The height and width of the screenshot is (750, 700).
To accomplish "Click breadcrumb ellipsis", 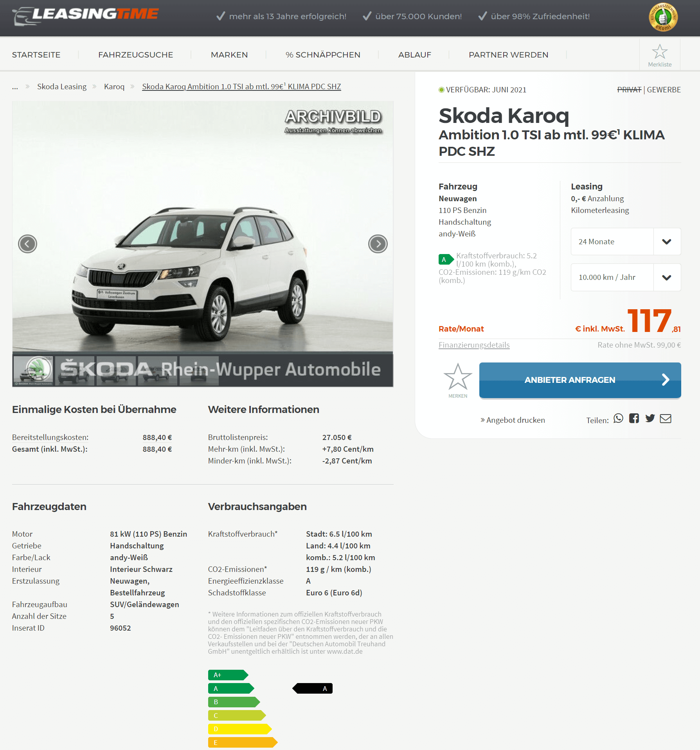I will [15, 87].
